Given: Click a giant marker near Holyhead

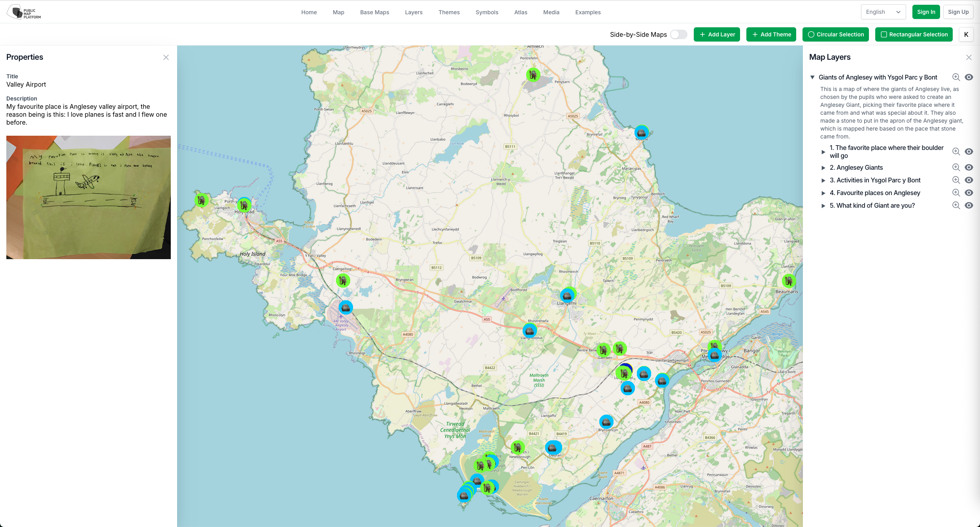Looking at the screenshot, I should click(x=244, y=205).
